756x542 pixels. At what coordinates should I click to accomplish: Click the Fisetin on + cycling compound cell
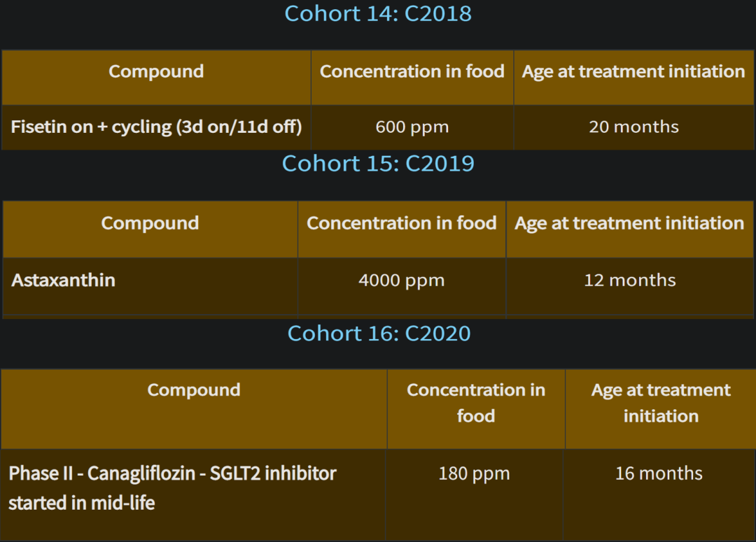156,127
